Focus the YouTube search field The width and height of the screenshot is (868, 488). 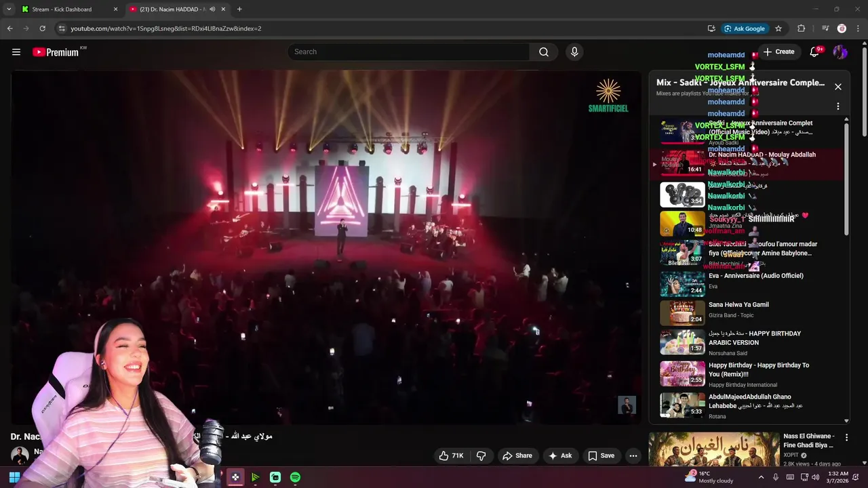click(x=409, y=52)
